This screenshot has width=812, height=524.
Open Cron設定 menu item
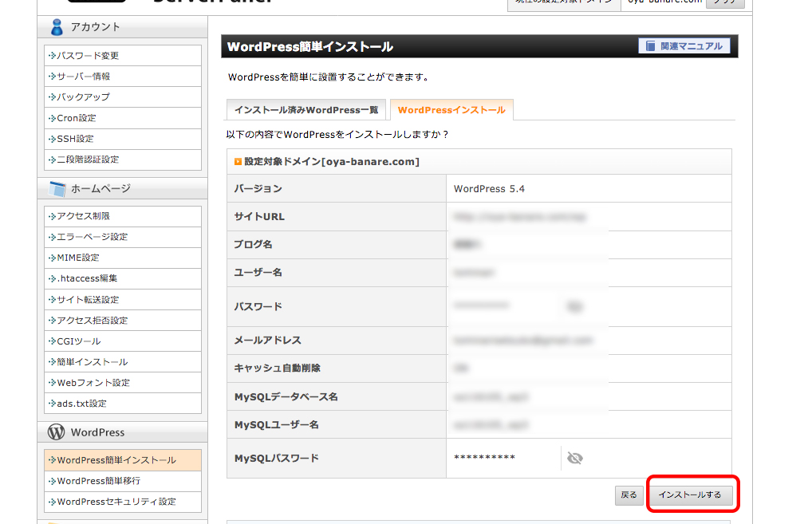coord(123,118)
